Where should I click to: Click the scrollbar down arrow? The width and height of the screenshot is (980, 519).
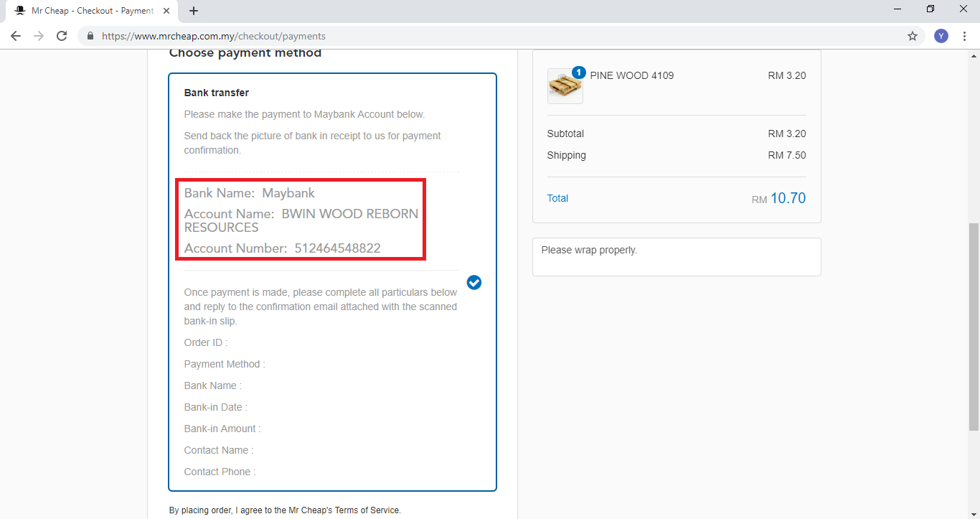coord(974,513)
